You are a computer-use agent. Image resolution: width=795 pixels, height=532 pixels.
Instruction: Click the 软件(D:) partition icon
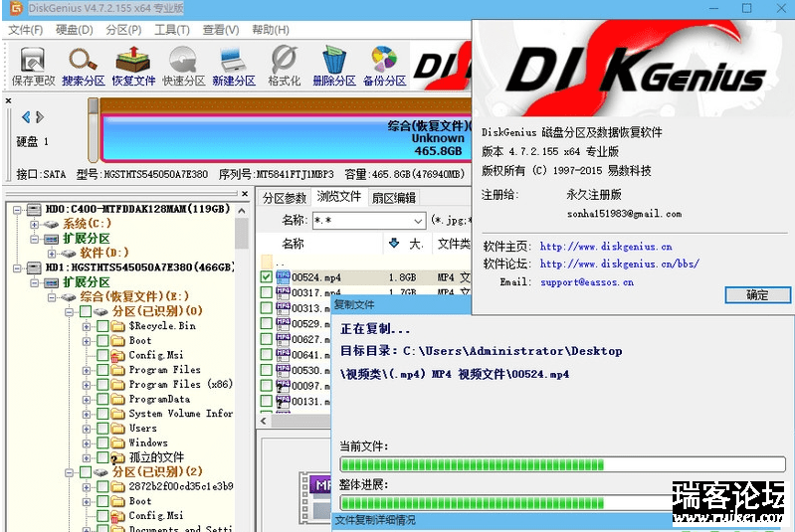69,253
